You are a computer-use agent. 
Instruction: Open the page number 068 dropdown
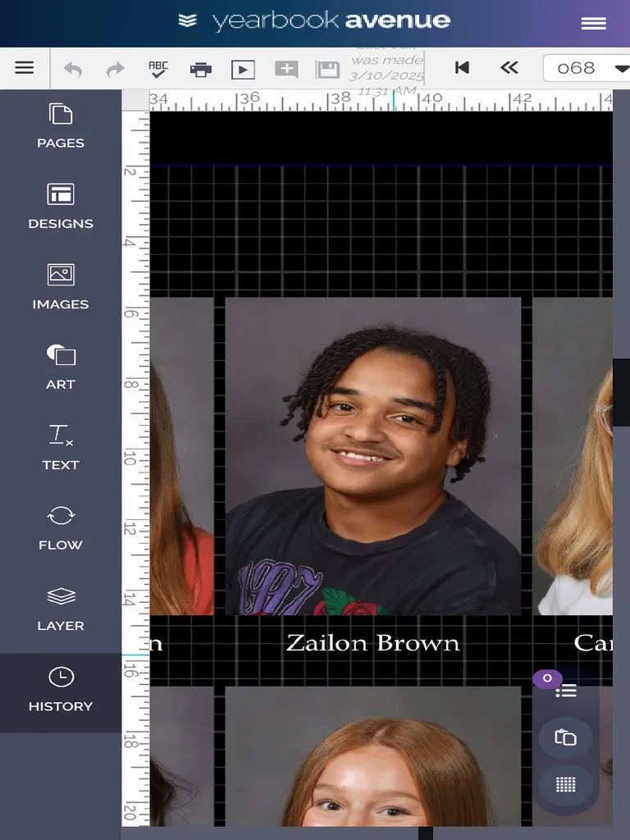click(x=586, y=68)
